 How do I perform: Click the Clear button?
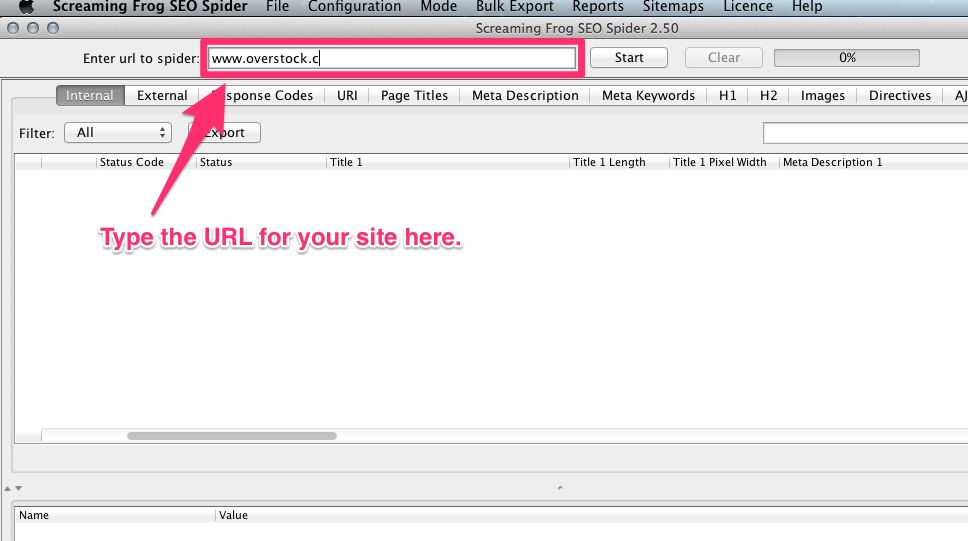click(x=724, y=57)
